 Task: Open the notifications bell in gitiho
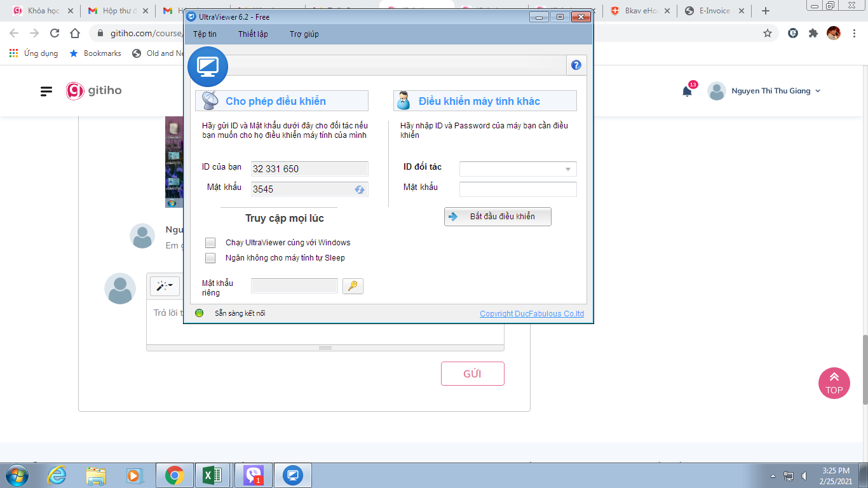click(687, 91)
